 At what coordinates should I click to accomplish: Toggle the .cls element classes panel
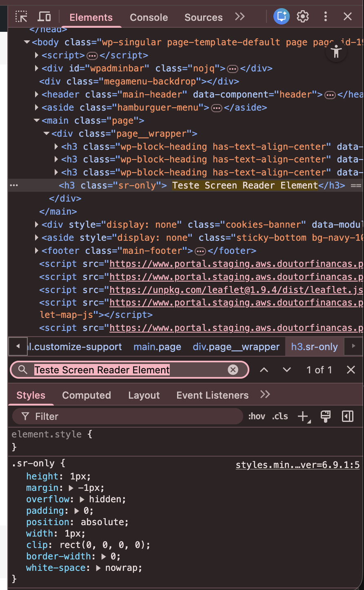tap(280, 416)
